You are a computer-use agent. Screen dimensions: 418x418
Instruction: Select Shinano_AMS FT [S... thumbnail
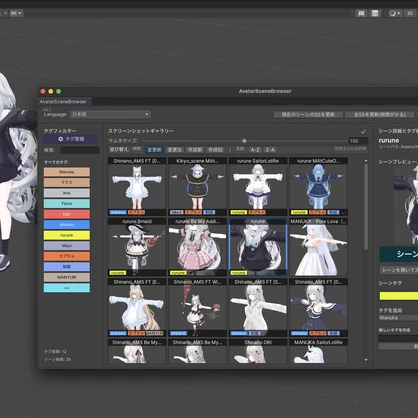point(258,308)
